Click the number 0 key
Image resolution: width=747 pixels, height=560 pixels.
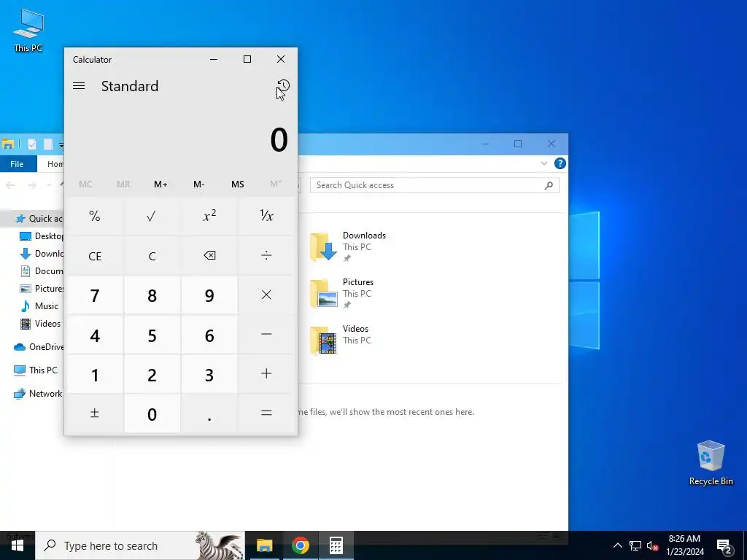[152, 413]
